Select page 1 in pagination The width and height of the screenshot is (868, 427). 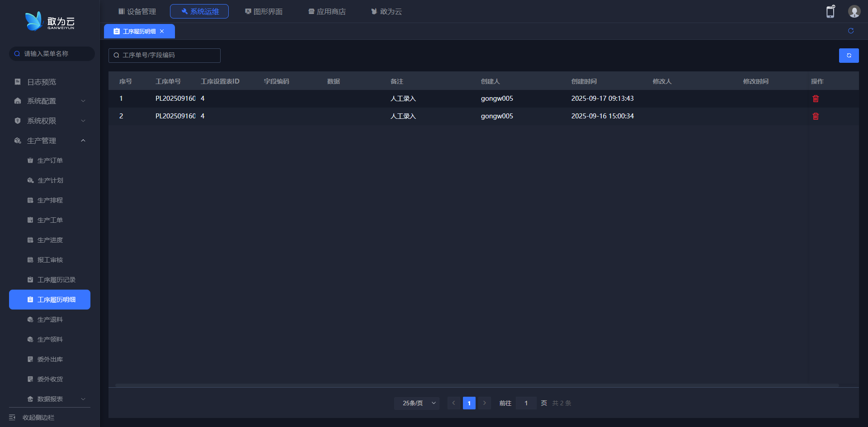[x=469, y=403]
